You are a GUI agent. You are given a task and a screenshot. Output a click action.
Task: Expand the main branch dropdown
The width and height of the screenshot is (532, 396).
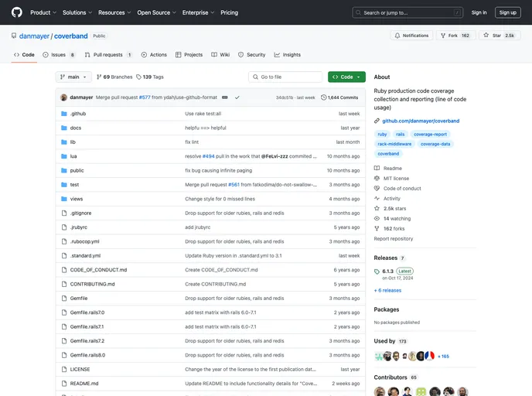click(73, 77)
